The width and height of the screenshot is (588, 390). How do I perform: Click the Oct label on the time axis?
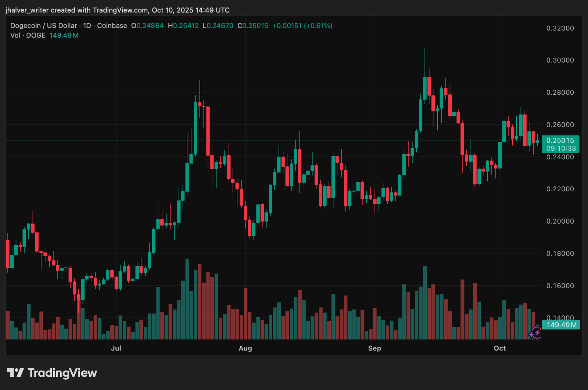click(x=500, y=348)
